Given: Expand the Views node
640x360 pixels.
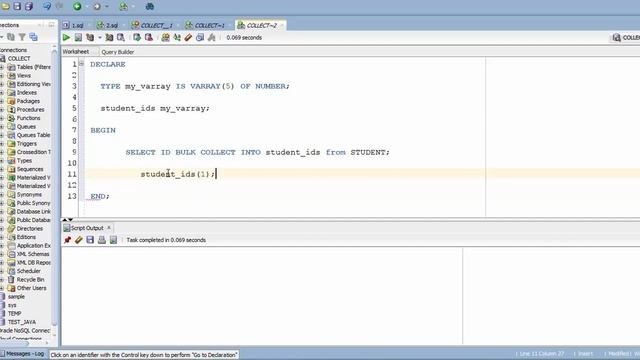Looking at the screenshot, I should pos(2,76).
